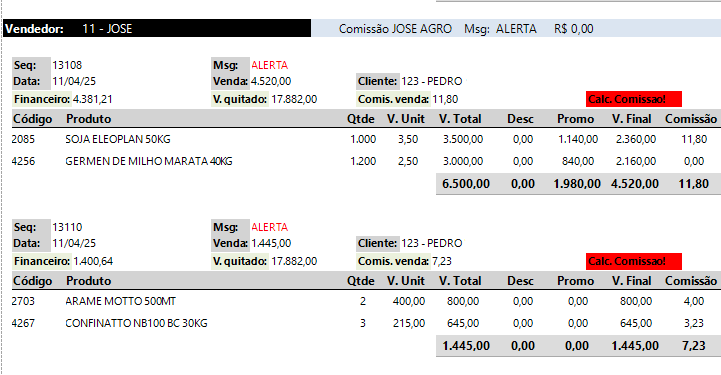This screenshot has height=375, width=721.
Task: Select the ARAME MOTTO 500MT product row
Action: [x=366, y=301]
